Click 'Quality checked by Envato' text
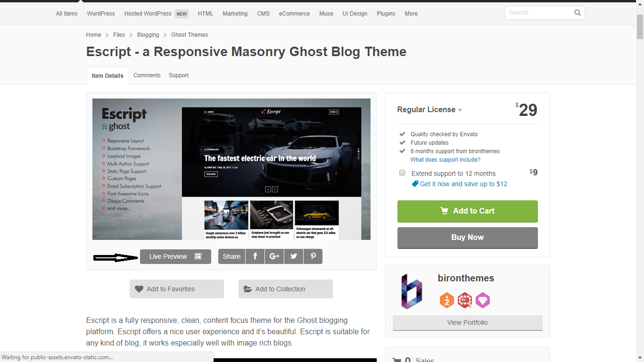The width and height of the screenshot is (644, 362). (444, 134)
